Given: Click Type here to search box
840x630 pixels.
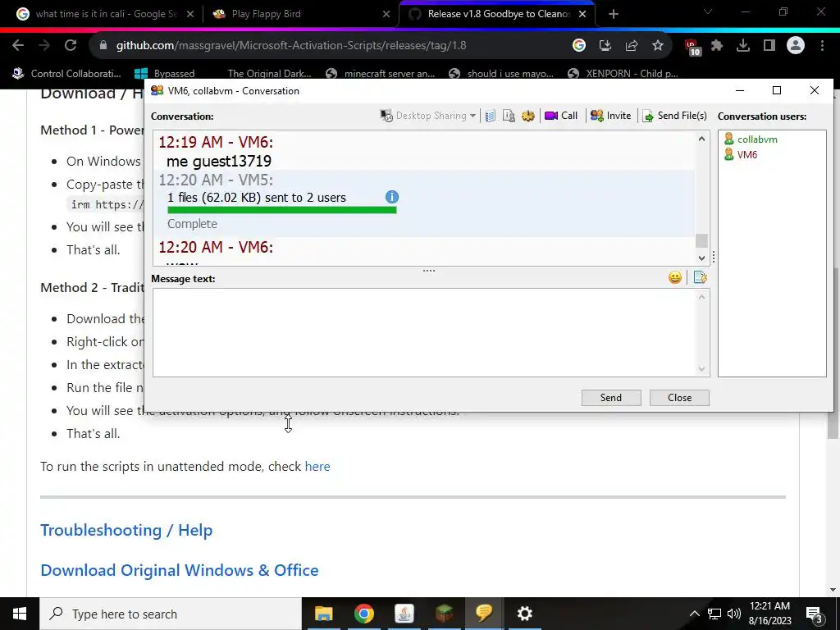Looking at the screenshot, I should (x=171, y=614).
